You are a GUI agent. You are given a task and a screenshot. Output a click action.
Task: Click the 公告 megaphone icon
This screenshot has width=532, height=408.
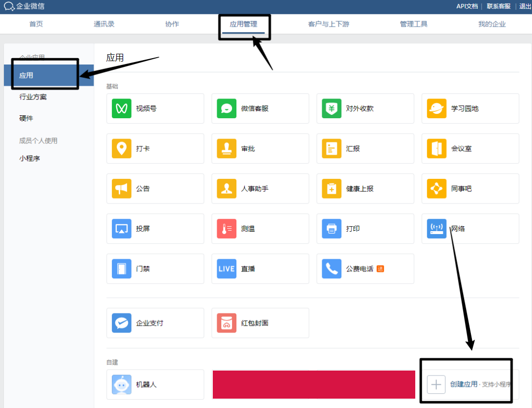tap(122, 188)
